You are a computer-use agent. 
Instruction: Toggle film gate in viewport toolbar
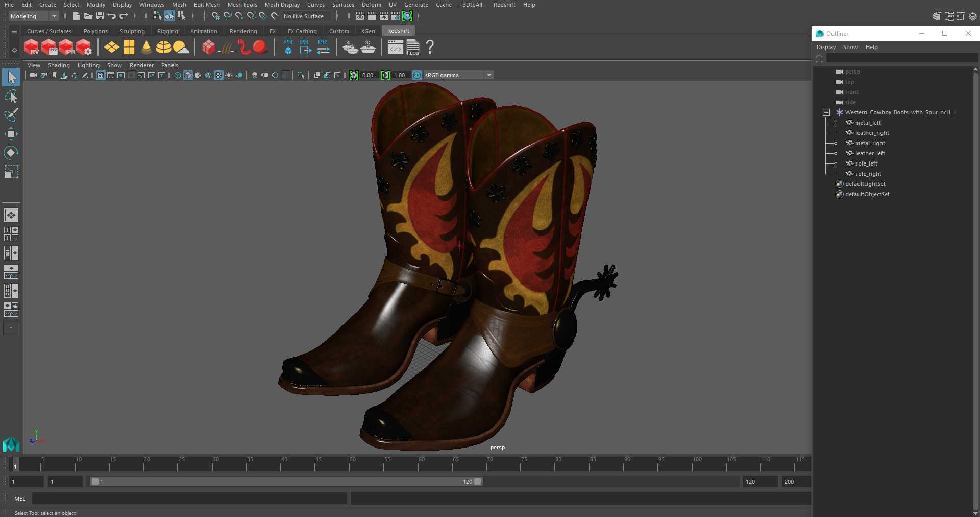tap(111, 75)
